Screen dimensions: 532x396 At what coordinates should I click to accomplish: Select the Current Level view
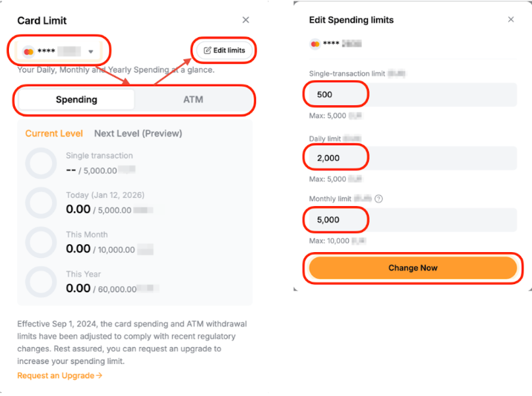pos(54,133)
